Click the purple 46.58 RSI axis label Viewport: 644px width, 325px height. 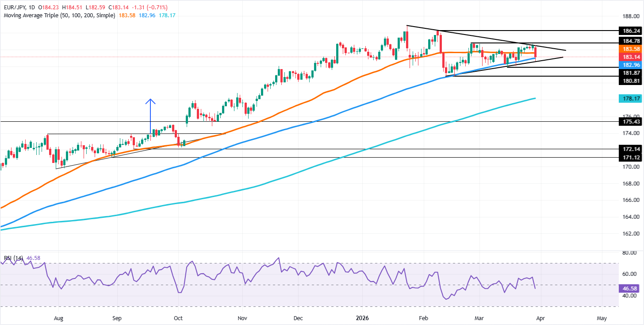(630, 288)
